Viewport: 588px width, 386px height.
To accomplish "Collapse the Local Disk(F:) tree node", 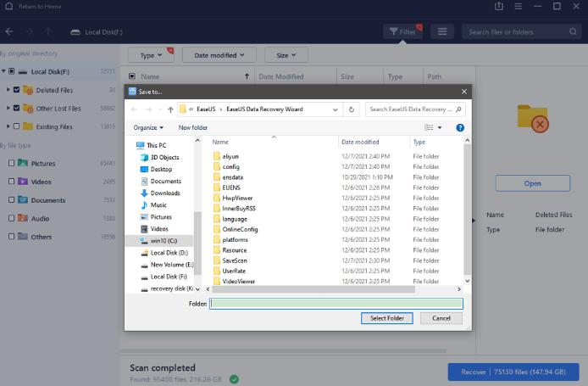I will pos(3,71).
